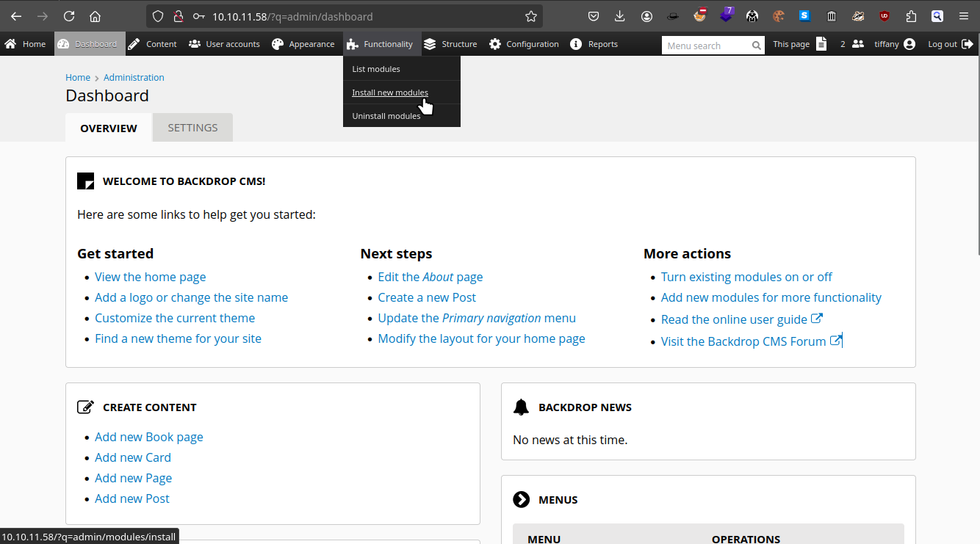980x544 pixels.
Task: Click Find a new theme link
Action: tap(178, 338)
